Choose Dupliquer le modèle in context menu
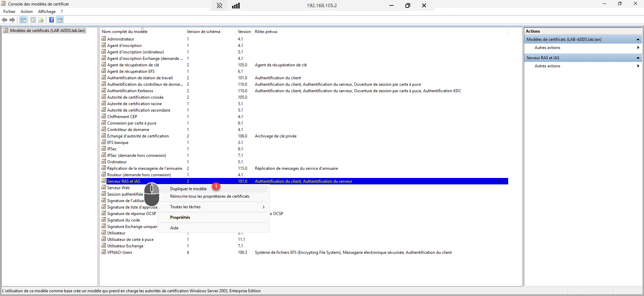Screen dimensions: 644x296 pyautogui.click(x=188, y=189)
